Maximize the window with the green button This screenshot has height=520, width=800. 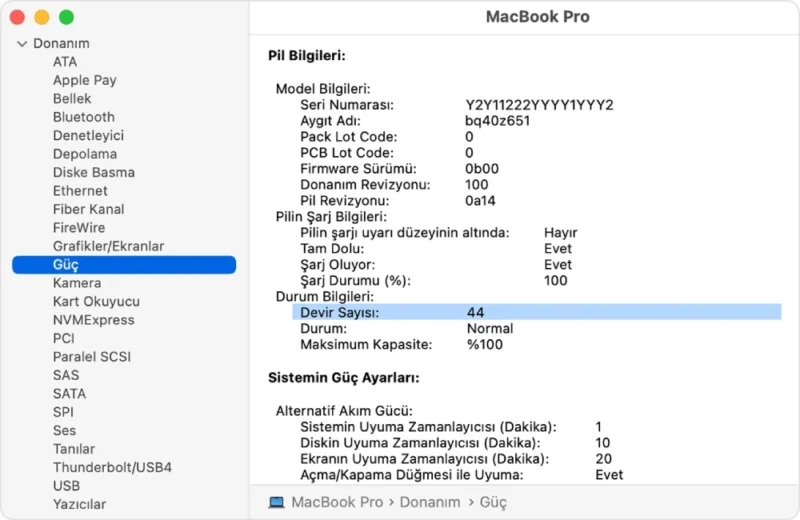tap(66, 17)
